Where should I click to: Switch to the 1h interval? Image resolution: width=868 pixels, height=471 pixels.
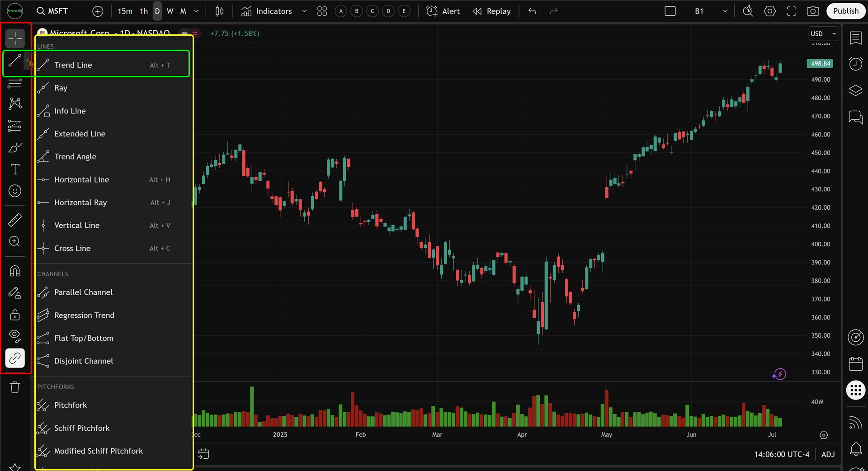[144, 11]
